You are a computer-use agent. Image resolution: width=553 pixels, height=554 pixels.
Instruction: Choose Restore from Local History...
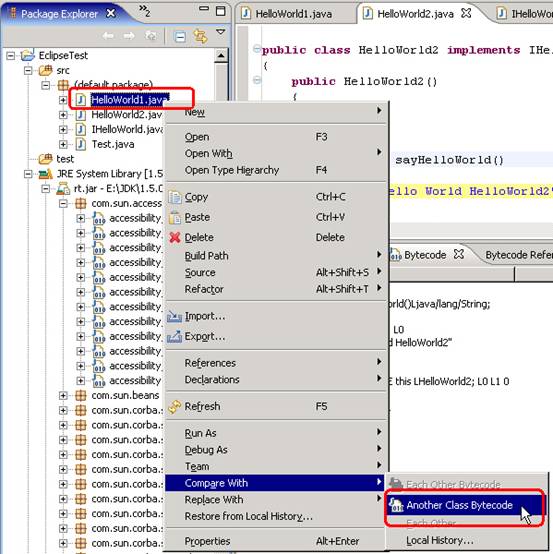click(x=276, y=516)
